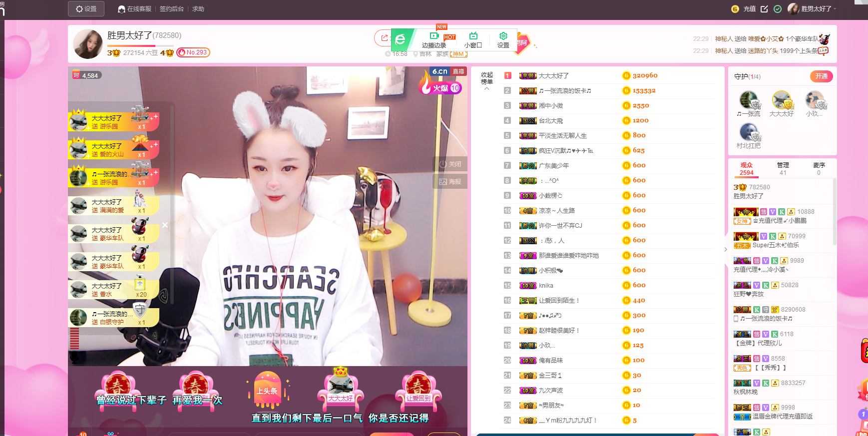Viewport: 868px width, 436px height.
Task: Click 大大太好了 送 香水 x20 notification
Action: (x=113, y=290)
